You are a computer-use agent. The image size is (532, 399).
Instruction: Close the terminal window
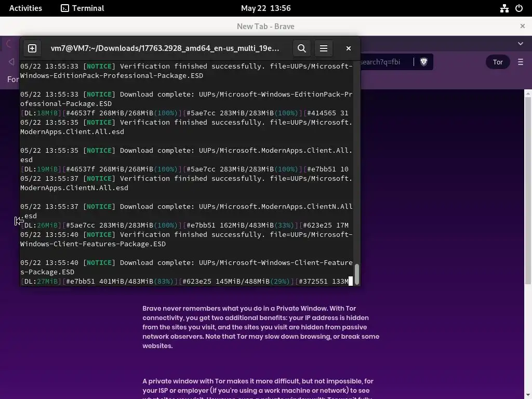point(349,48)
